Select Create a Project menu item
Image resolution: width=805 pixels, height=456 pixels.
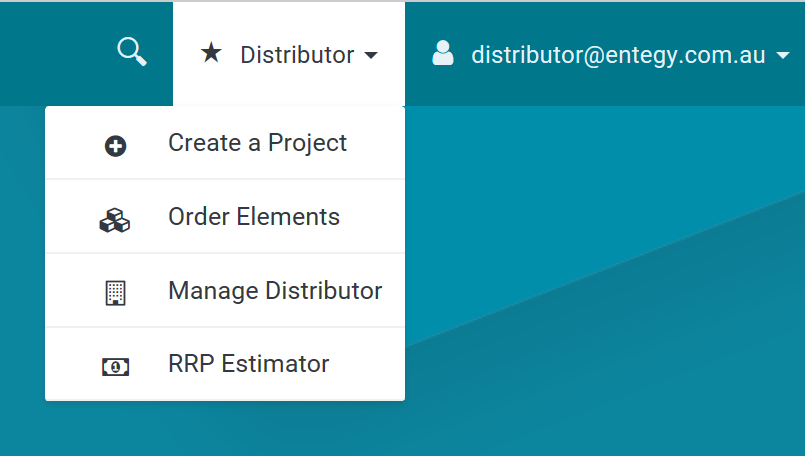pyautogui.click(x=225, y=143)
